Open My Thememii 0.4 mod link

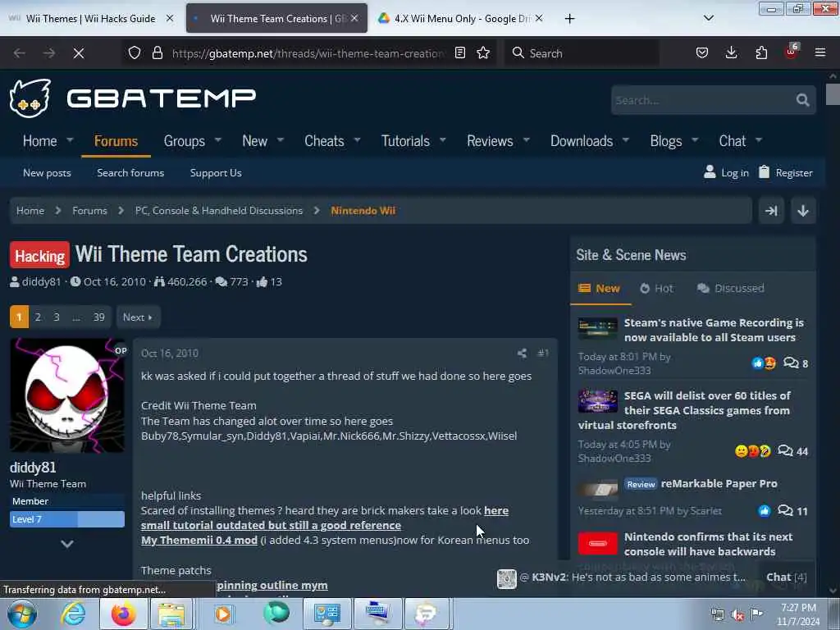(x=199, y=540)
